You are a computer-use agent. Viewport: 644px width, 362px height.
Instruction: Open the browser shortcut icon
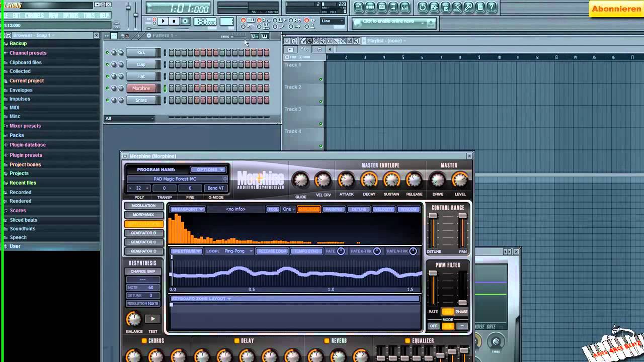(x=393, y=7)
